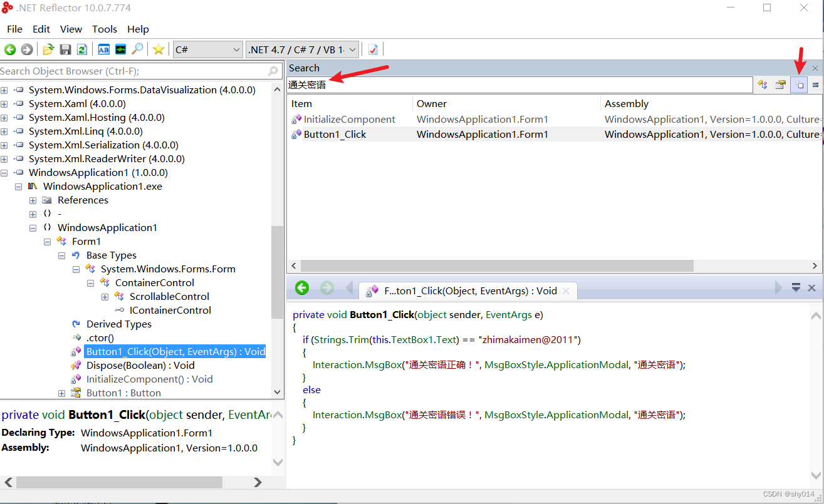Select the .ctor() constructor item

pos(100,338)
